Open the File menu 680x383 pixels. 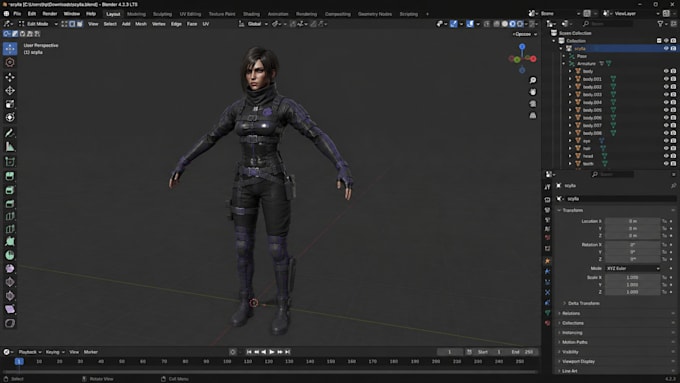pos(17,14)
